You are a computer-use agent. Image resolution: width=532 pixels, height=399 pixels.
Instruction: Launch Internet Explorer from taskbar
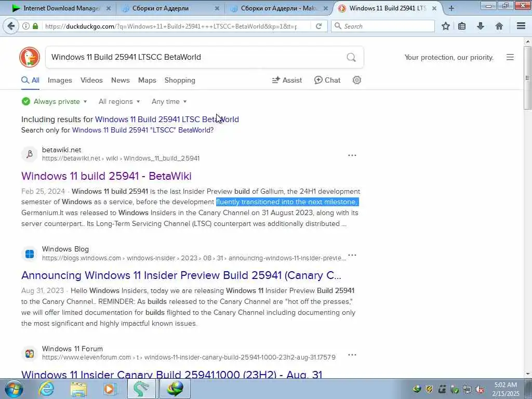(x=46, y=389)
